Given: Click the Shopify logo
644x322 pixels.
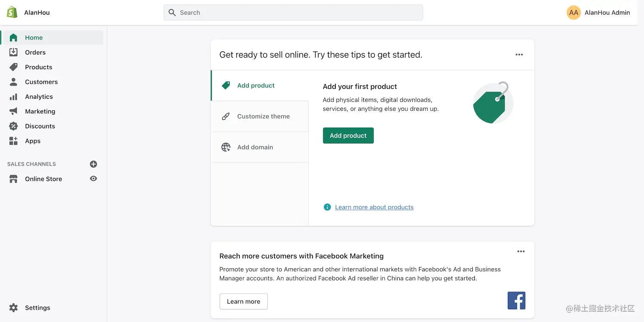Looking at the screenshot, I should point(12,12).
